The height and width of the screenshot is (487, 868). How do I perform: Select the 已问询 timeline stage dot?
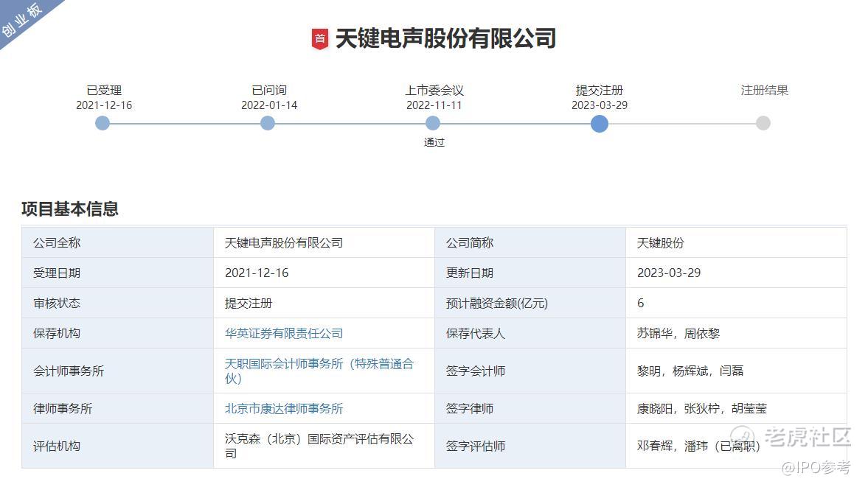coord(268,123)
